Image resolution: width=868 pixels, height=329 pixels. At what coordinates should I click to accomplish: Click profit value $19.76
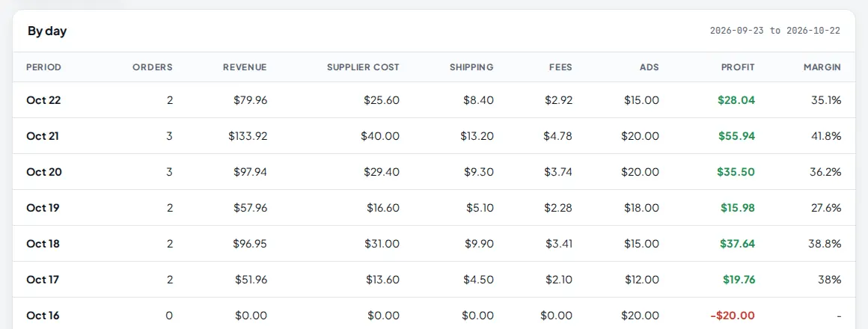click(x=739, y=280)
